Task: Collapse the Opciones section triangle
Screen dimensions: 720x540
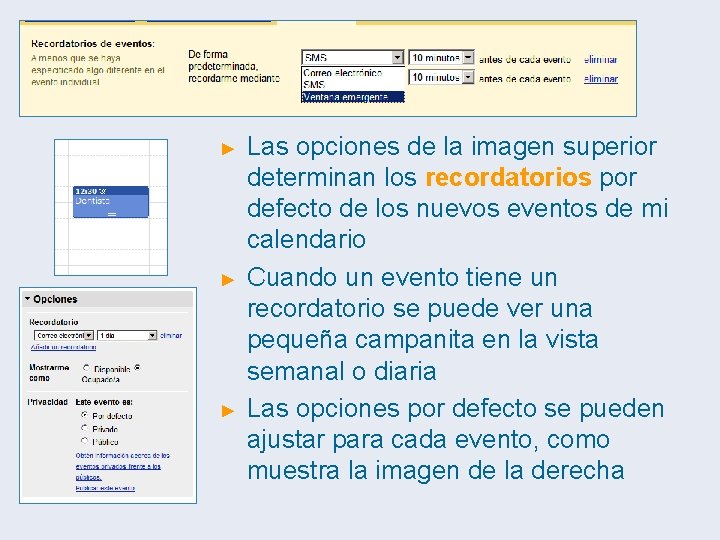Action: 27,299
